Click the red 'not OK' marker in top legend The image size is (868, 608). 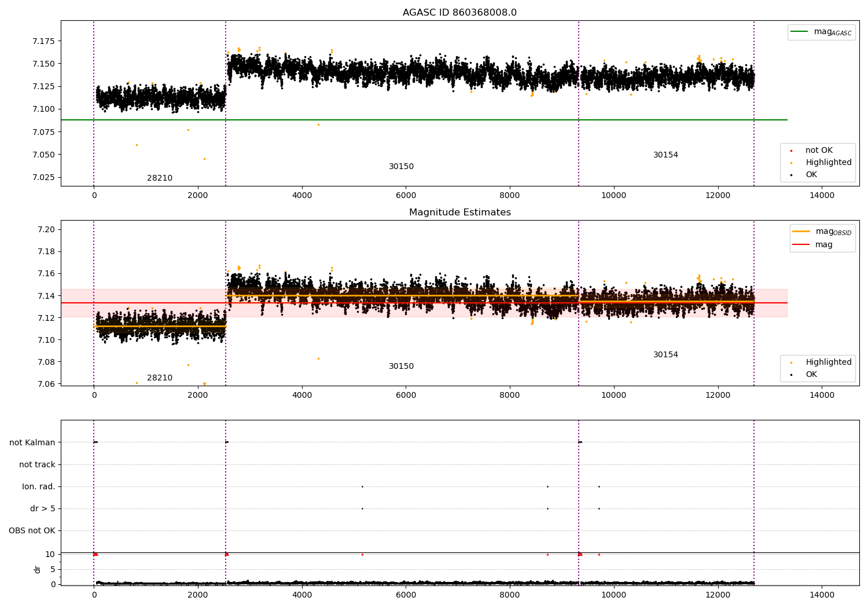pos(791,151)
